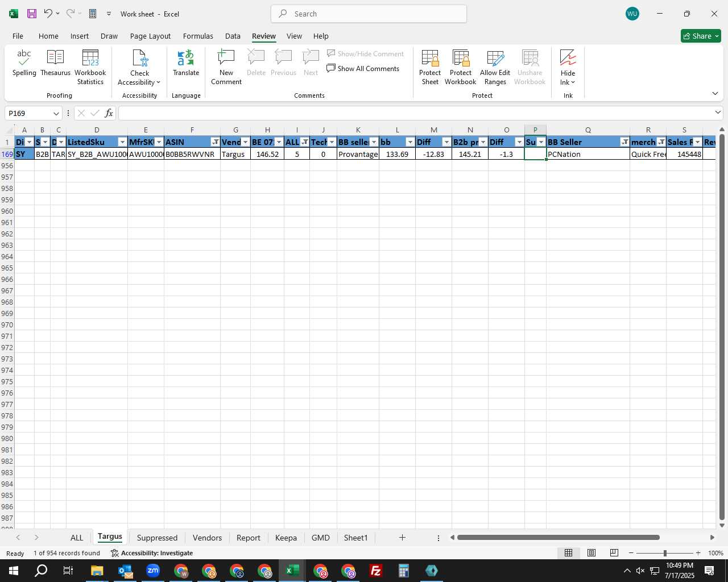Select column P header
The image size is (728, 582).
point(535,130)
